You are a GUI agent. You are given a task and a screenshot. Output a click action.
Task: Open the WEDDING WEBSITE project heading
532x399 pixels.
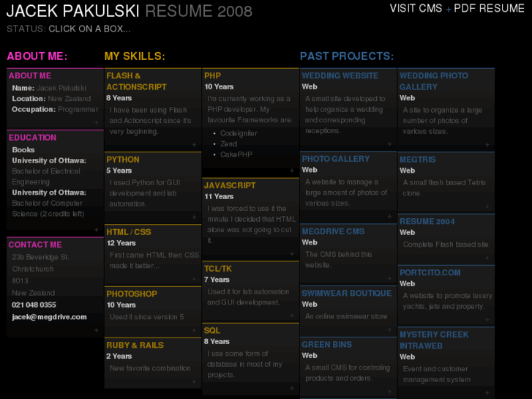(x=340, y=75)
